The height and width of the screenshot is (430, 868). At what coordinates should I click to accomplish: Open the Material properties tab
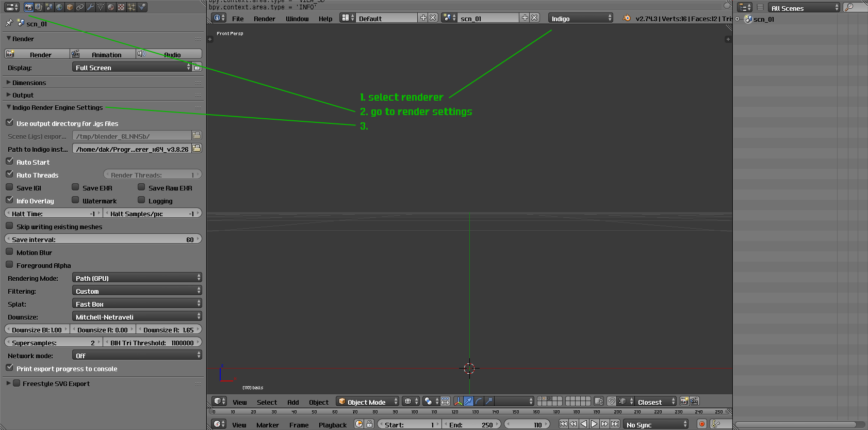click(x=111, y=7)
